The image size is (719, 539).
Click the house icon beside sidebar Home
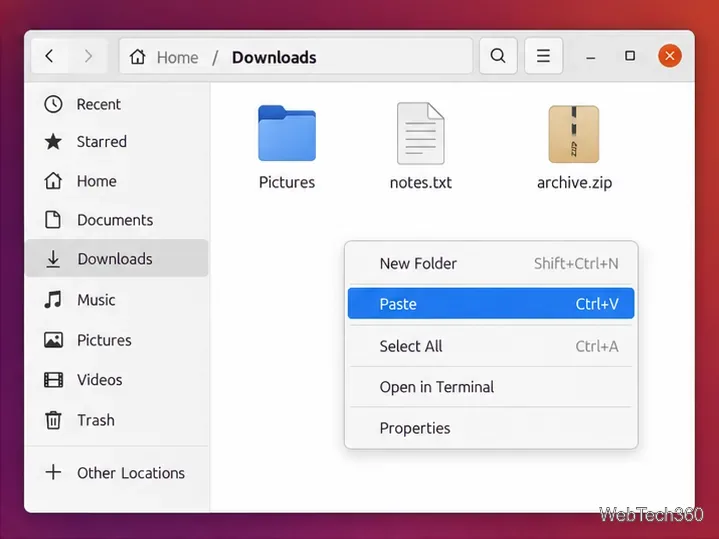(53, 181)
